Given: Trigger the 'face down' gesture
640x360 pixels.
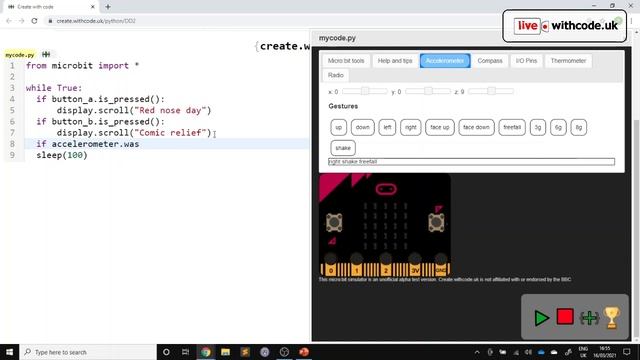Looking at the screenshot, I should (476, 127).
